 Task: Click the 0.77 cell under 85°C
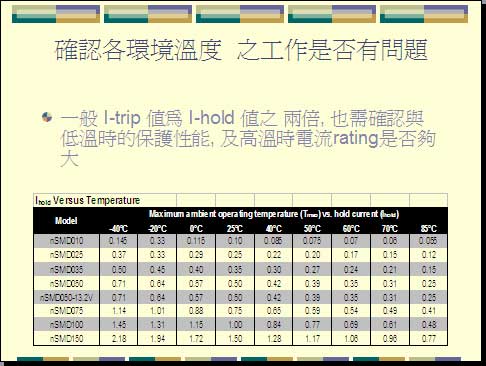(x=429, y=339)
